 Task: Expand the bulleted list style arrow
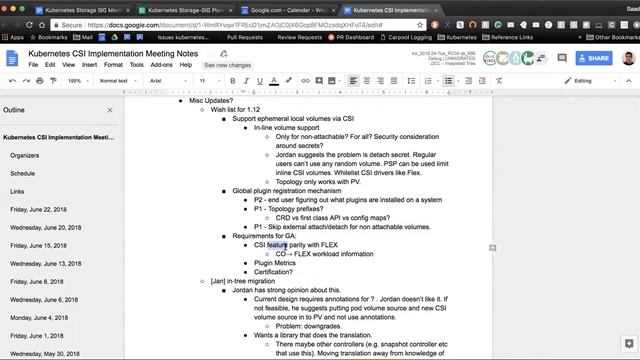[458, 81]
